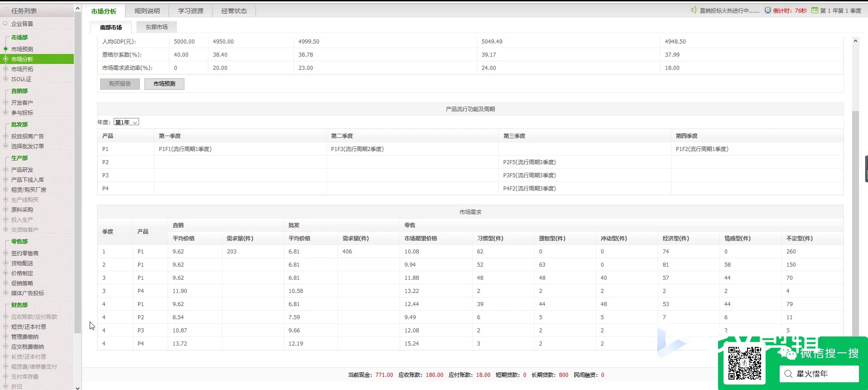Open ISO认证 in the sidebar
This screenshot has height=390, width=868.
point(21,79)
